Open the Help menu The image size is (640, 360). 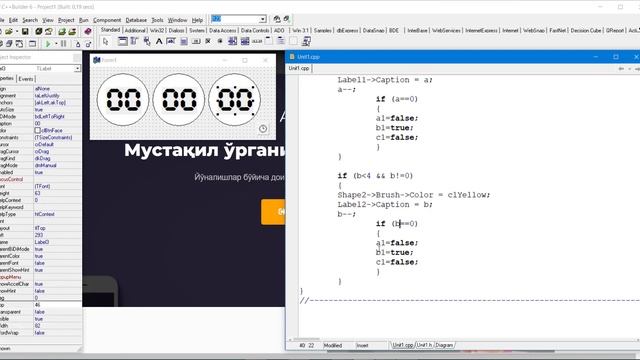click(198, 20)
